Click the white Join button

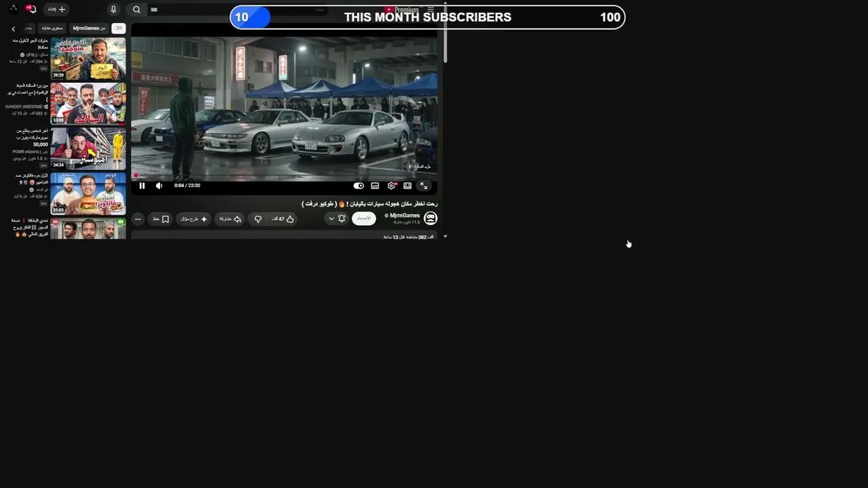point(364,218)
